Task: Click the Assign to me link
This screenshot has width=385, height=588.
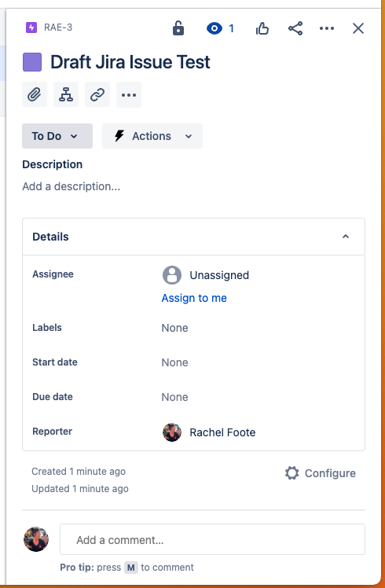Action: [194, 298]
